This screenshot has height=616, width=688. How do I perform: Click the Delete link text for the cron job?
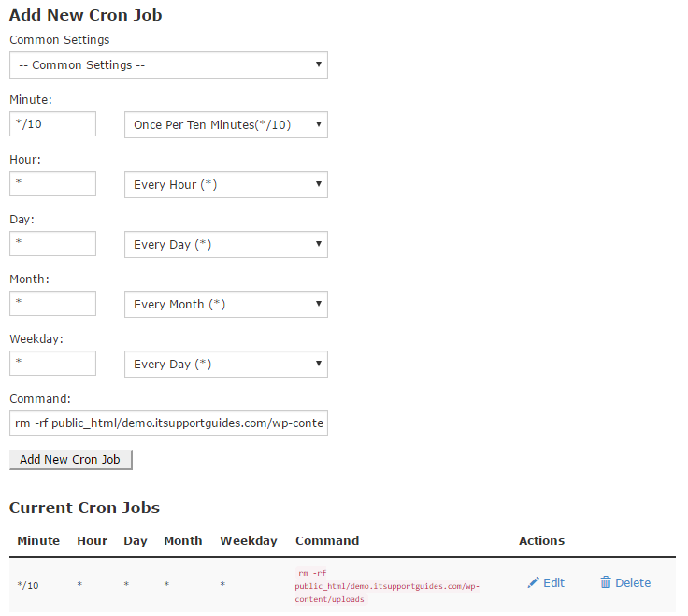coord(633,582)
